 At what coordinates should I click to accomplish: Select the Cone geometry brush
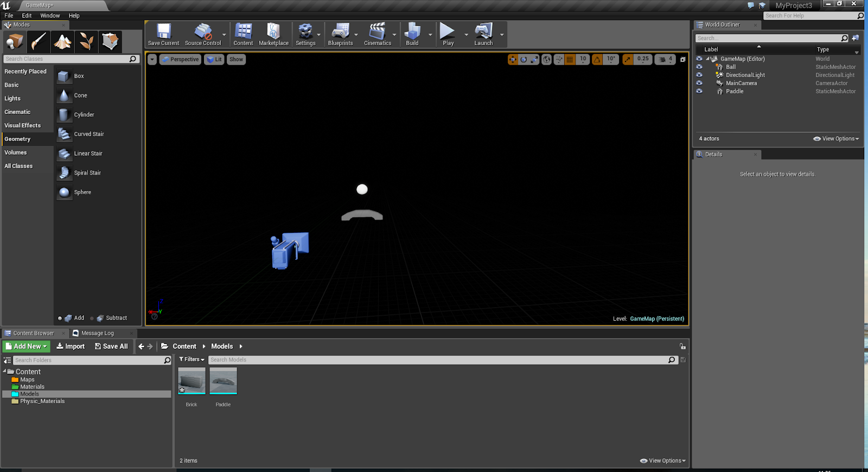tap(98, 95)
